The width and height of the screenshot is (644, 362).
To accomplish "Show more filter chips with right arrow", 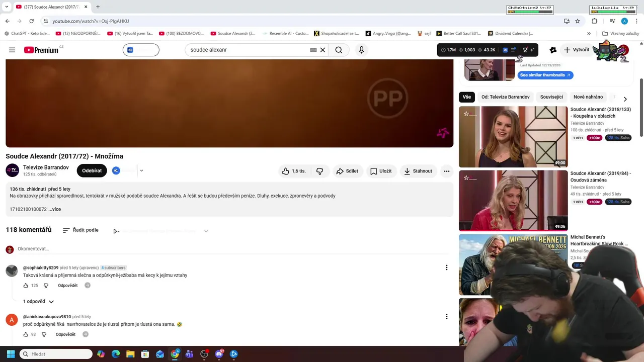I will point(625,99).
